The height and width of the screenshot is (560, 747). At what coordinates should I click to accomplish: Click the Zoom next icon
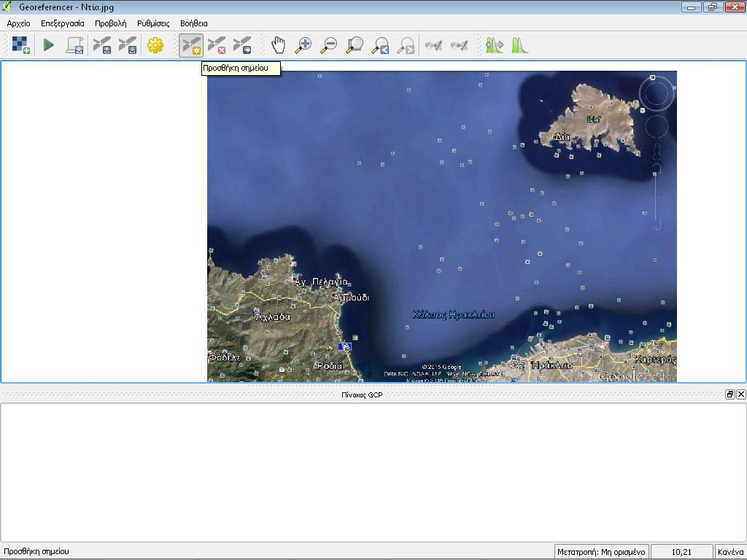tap(406, 45)
